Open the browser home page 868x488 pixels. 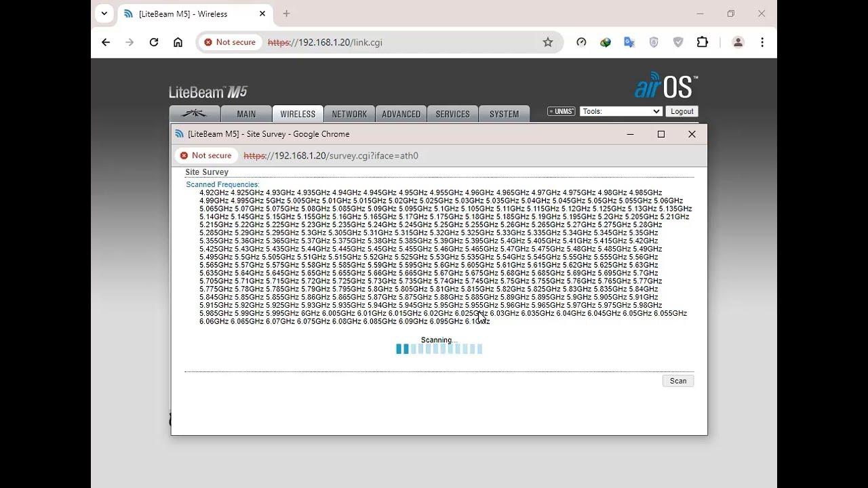[x=178, y=42]
